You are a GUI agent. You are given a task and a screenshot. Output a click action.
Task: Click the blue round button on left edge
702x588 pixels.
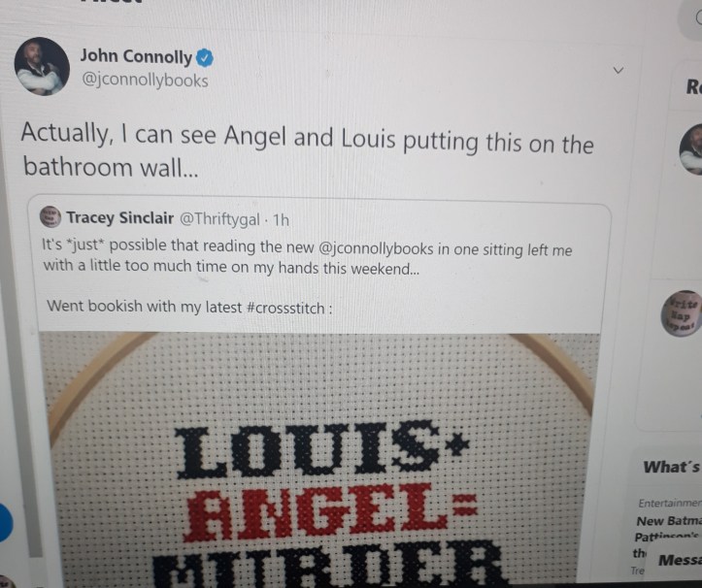(6, 522)
